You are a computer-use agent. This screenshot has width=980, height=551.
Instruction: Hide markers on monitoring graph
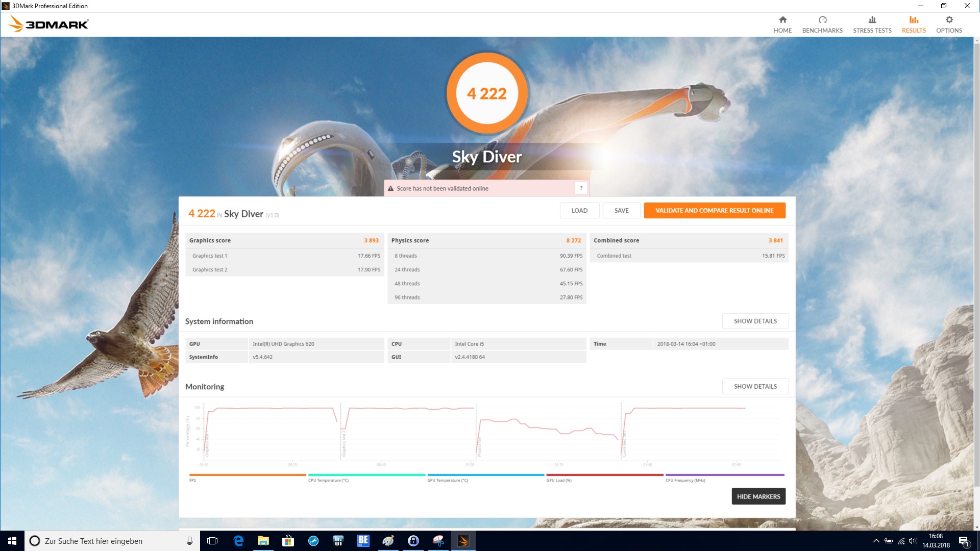pos(758,496)
